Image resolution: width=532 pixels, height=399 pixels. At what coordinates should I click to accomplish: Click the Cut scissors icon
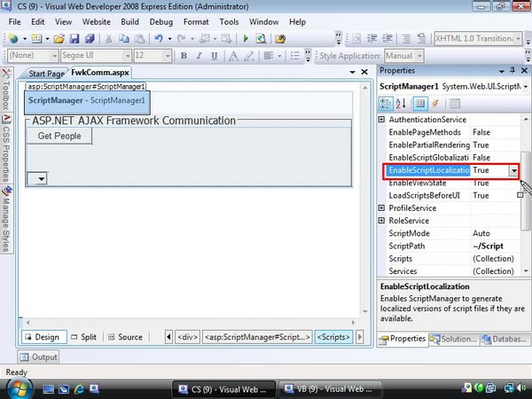coord(108,39)
